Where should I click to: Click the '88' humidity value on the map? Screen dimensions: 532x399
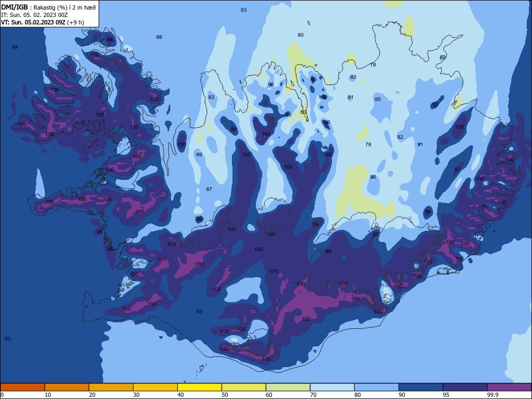tap(159, 37)
